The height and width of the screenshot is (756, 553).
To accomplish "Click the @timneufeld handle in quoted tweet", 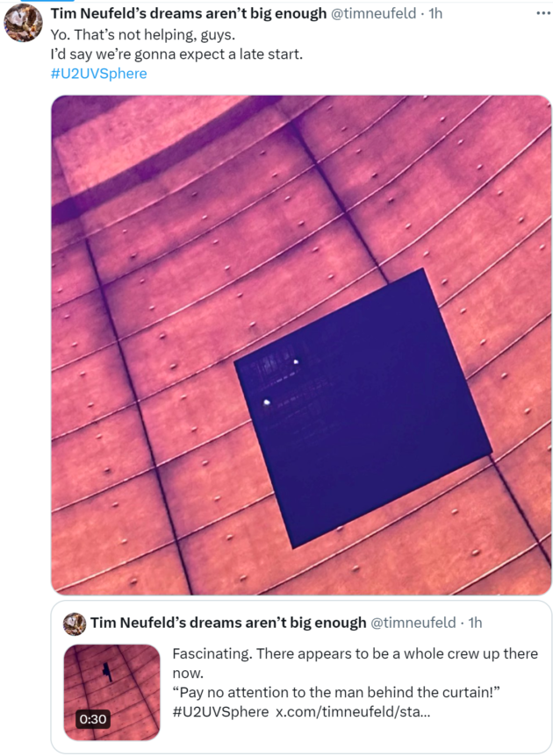I will tap(413, 623).
